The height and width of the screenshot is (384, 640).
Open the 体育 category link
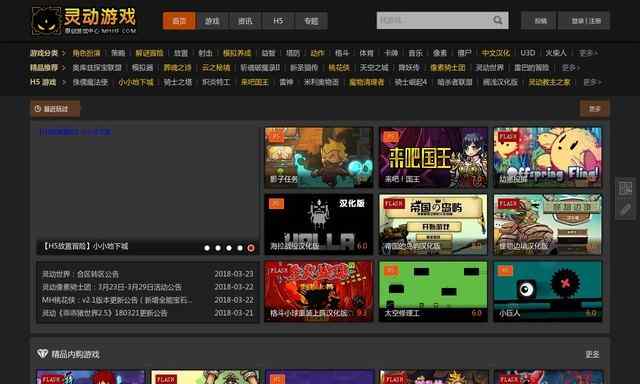367,53
